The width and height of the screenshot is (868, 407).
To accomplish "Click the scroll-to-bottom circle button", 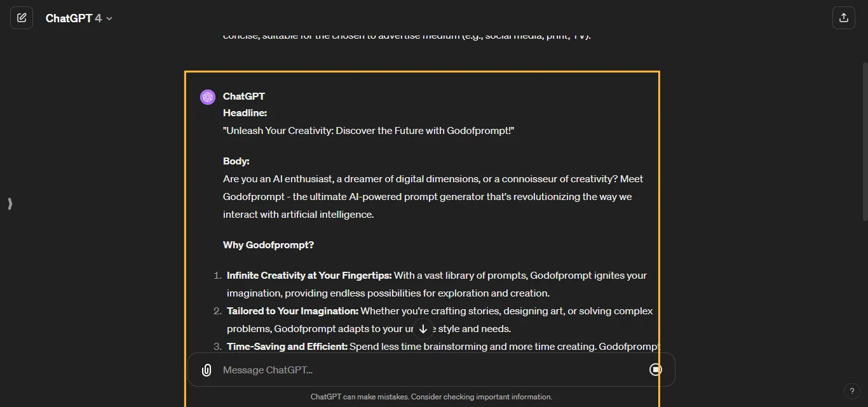I will point(423,329).
